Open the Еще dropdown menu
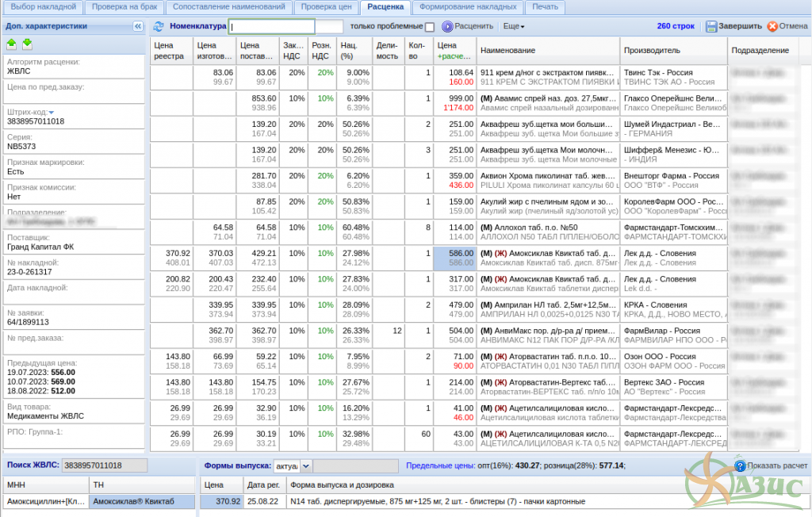 (x=514, y=26)
